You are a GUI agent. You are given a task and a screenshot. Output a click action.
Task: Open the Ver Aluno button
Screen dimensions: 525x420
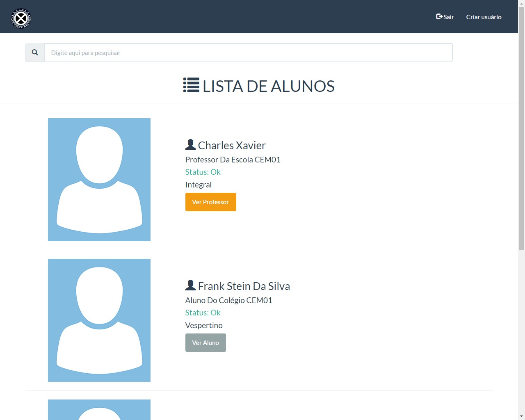click(x=205, y=342)
